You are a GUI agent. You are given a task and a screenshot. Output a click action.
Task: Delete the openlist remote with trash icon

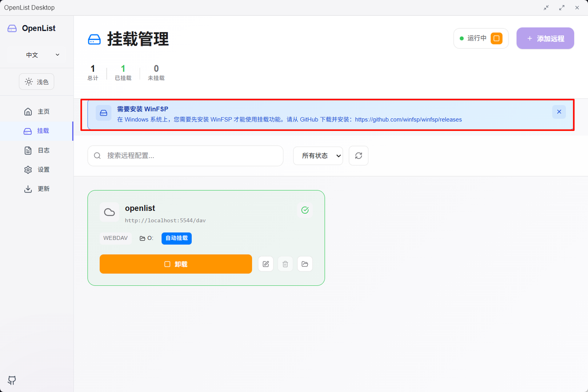click(285, 264)
